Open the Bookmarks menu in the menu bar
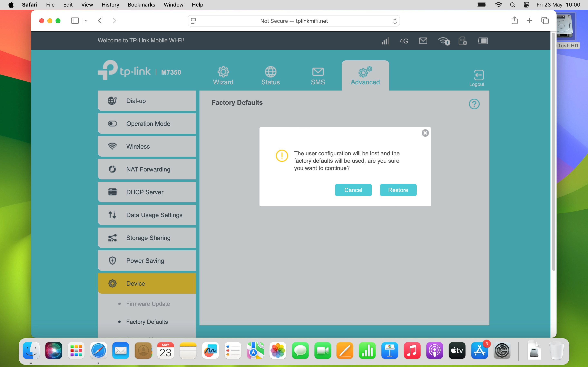 tap(141, 5)
